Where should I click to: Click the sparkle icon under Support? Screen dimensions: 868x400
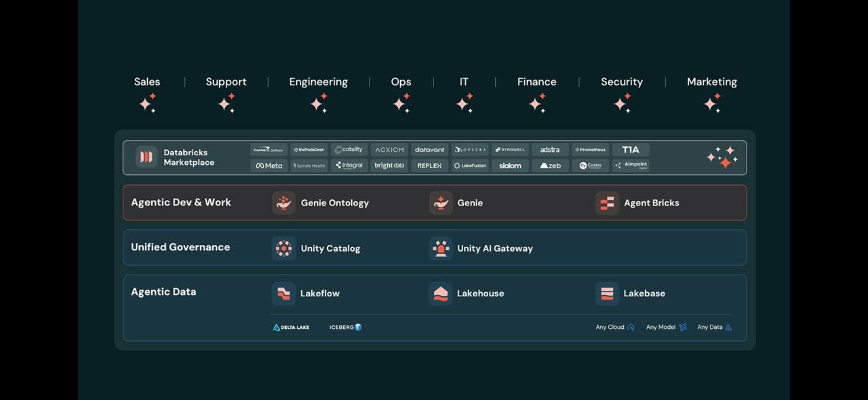coord(226,103)
